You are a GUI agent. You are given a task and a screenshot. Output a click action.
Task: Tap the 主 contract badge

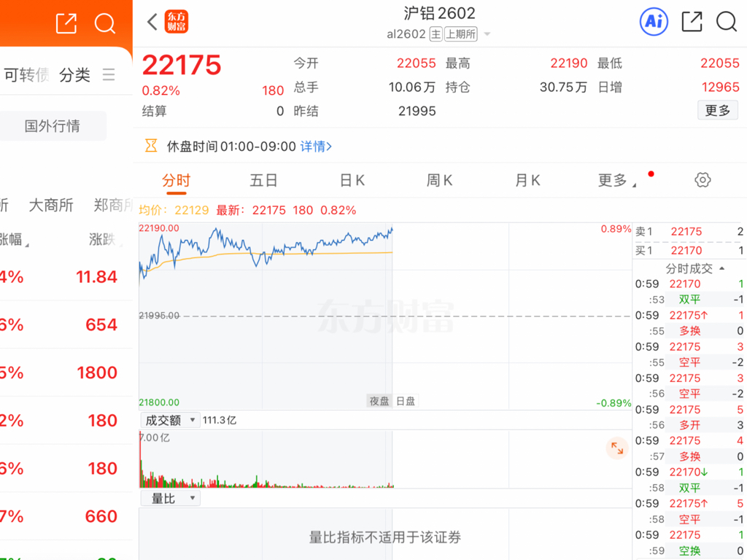click(436, 34)
